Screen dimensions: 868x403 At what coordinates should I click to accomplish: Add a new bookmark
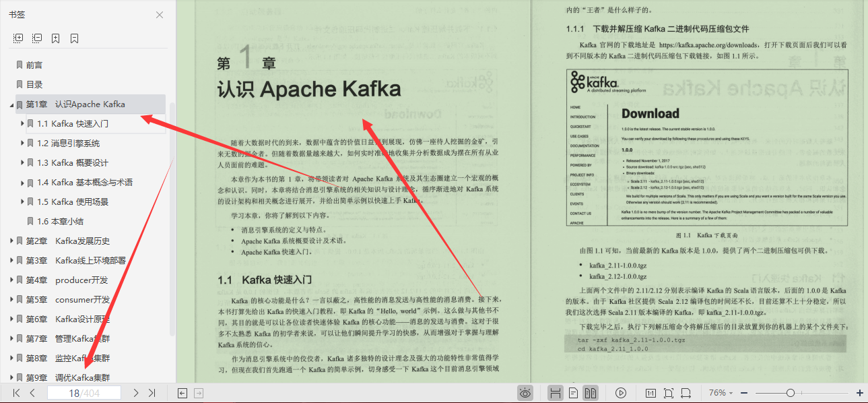(56, 38)
